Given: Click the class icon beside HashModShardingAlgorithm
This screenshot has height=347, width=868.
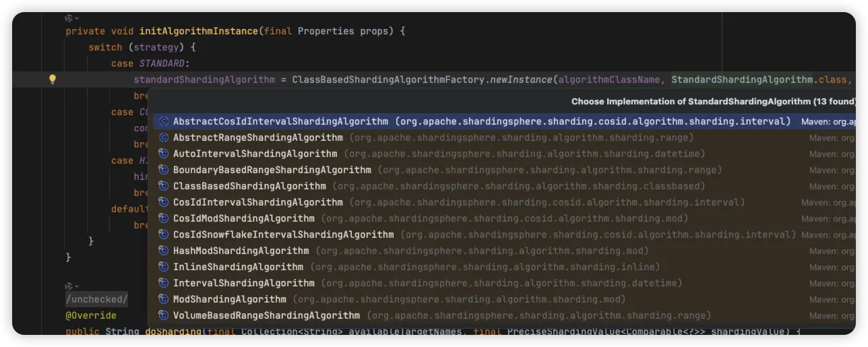Looking at the screenshot, I should coord(163,251).
